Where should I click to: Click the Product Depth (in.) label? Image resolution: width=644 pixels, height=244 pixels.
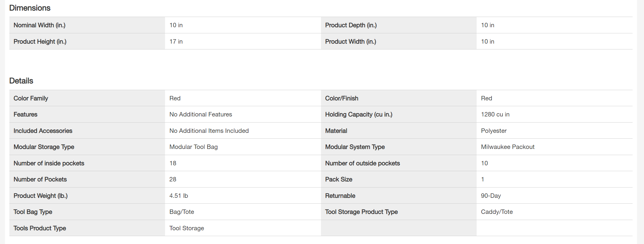[x=351, y=25]
